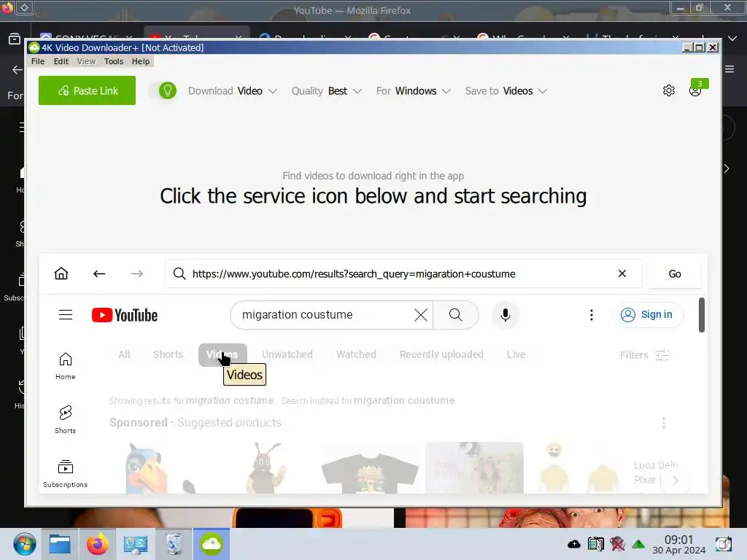Open the Tools menu

[113, 61]
